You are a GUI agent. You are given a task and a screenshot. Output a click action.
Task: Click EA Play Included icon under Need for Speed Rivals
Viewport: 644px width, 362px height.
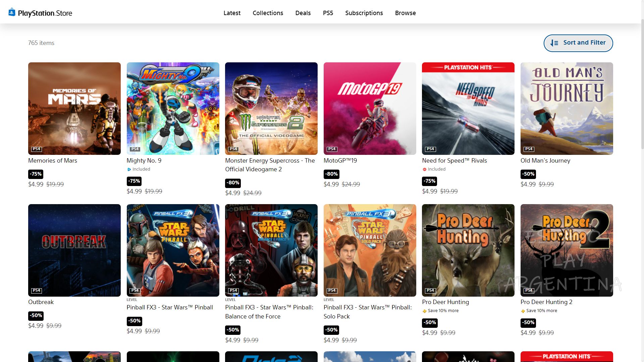[425, 170]
